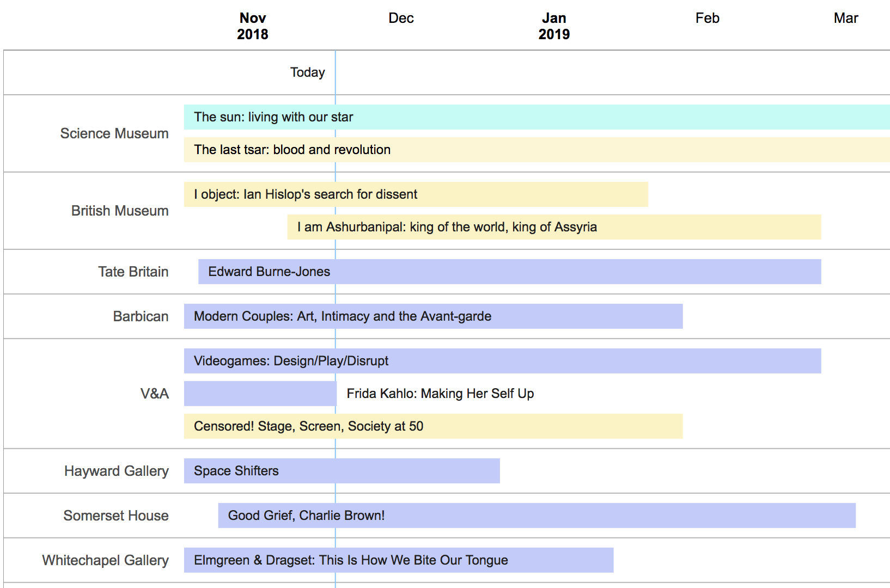Click the Nov 2018 month header
890x588 pixels.
click(253, 26)
